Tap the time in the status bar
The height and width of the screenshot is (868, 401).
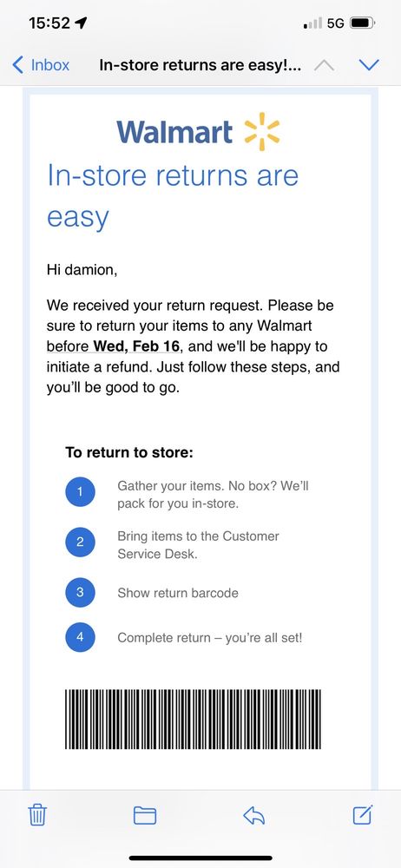pos(49,23)
